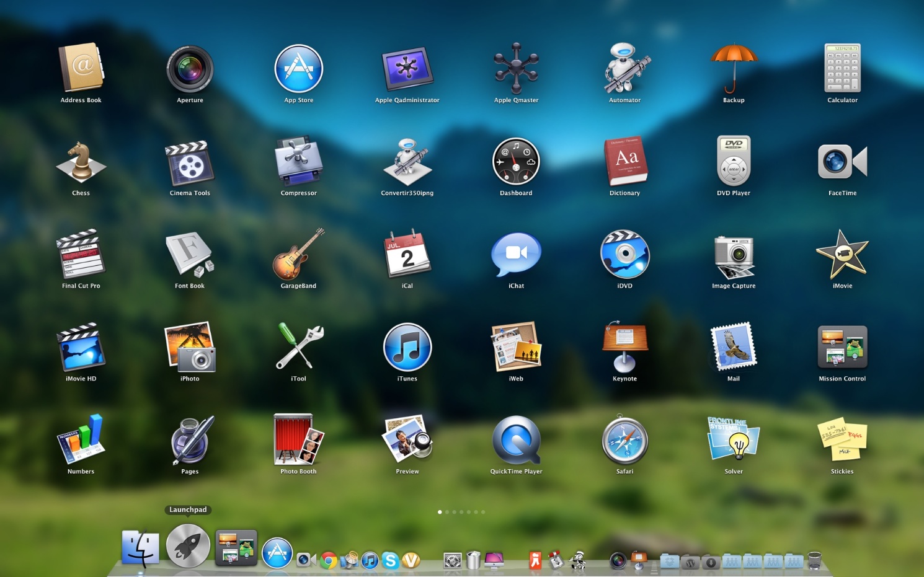924x577 pixels.
Task: Open Mission Control in the Launchpad grid
Action: [x=842, y=347]
